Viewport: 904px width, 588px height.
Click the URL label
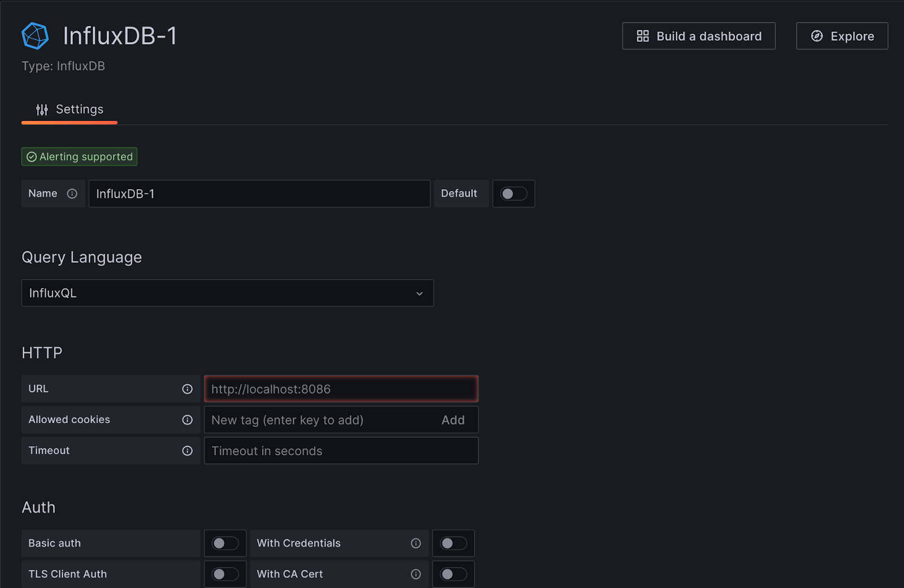click(x=38, y=389)
